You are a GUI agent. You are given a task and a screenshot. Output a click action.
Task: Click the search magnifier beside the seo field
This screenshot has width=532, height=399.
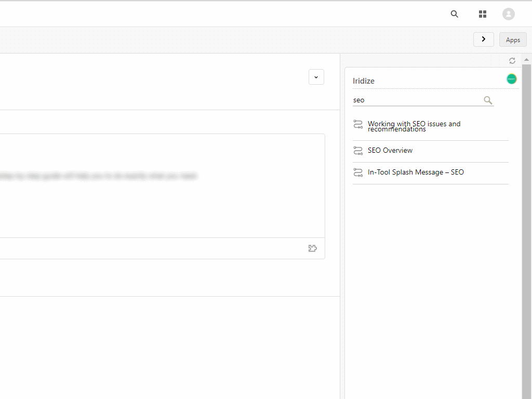(488, 100)
